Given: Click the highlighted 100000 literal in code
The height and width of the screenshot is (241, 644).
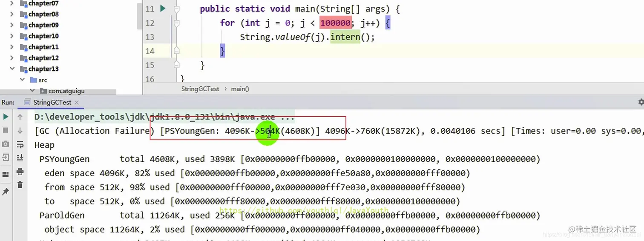Looking at the screenshot, I should (x=335, y=23).
